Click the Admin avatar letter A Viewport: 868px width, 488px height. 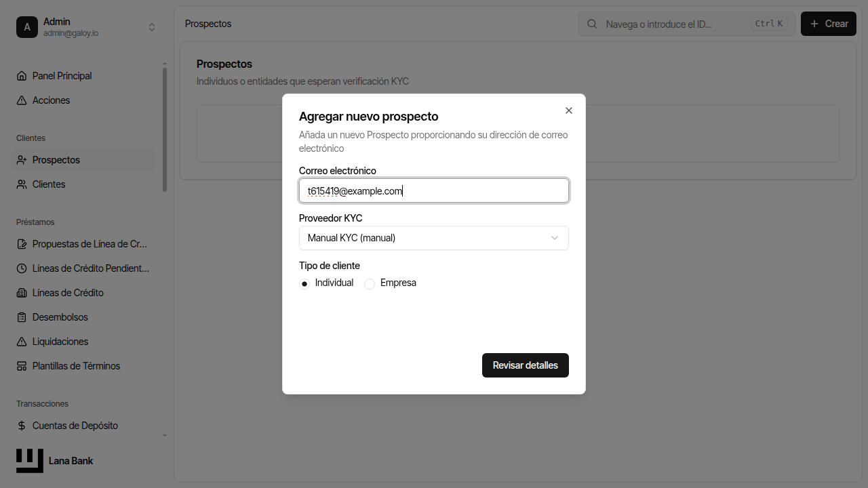[x=27, y=27]
